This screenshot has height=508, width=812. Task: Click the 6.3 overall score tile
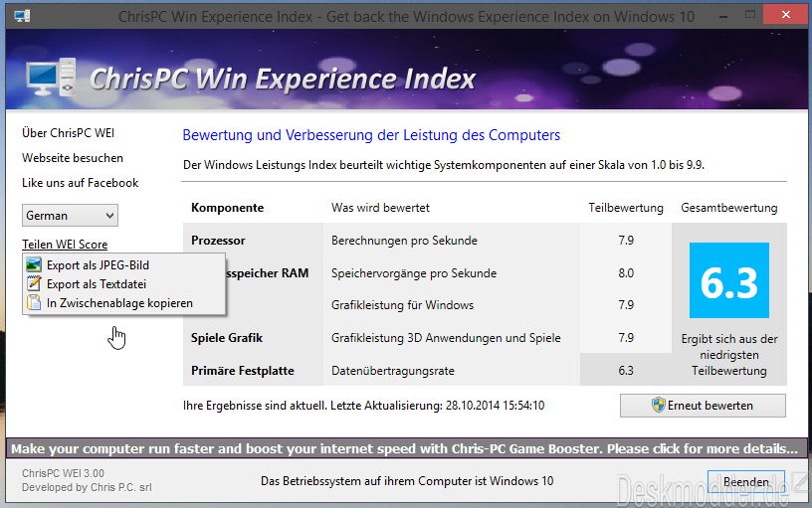[x=729, y=280]
